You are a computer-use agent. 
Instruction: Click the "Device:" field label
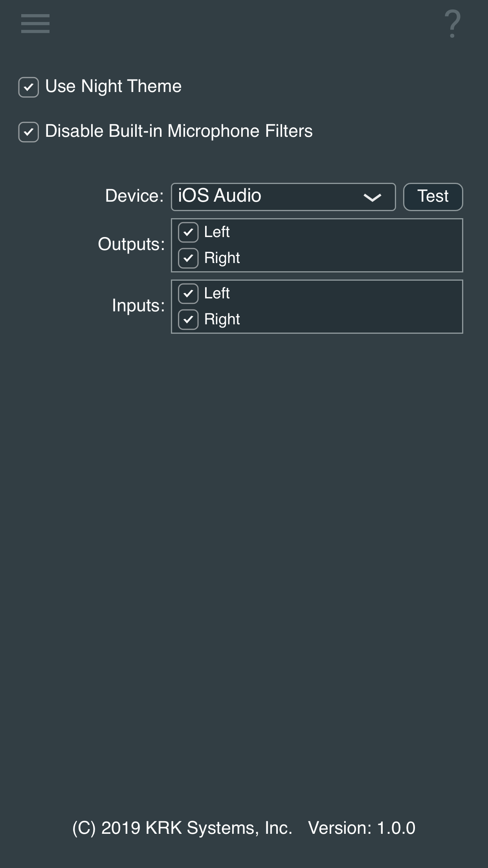(134, 196)
